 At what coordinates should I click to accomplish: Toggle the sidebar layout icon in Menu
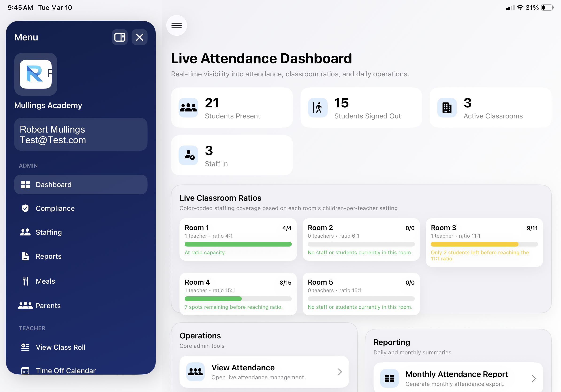tap(120, 37)
